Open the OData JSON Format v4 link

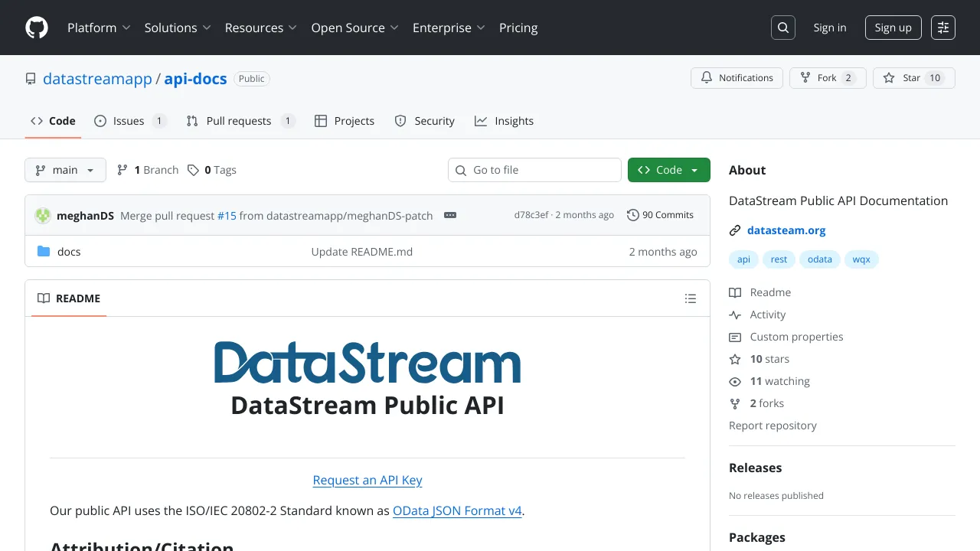pyautogui.click(x=457, y=510)
